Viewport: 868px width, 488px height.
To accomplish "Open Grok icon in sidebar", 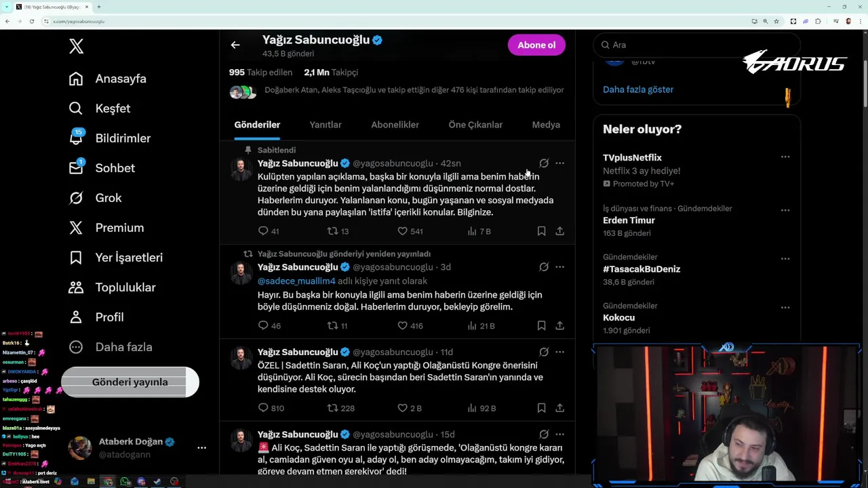I will 76,198.
